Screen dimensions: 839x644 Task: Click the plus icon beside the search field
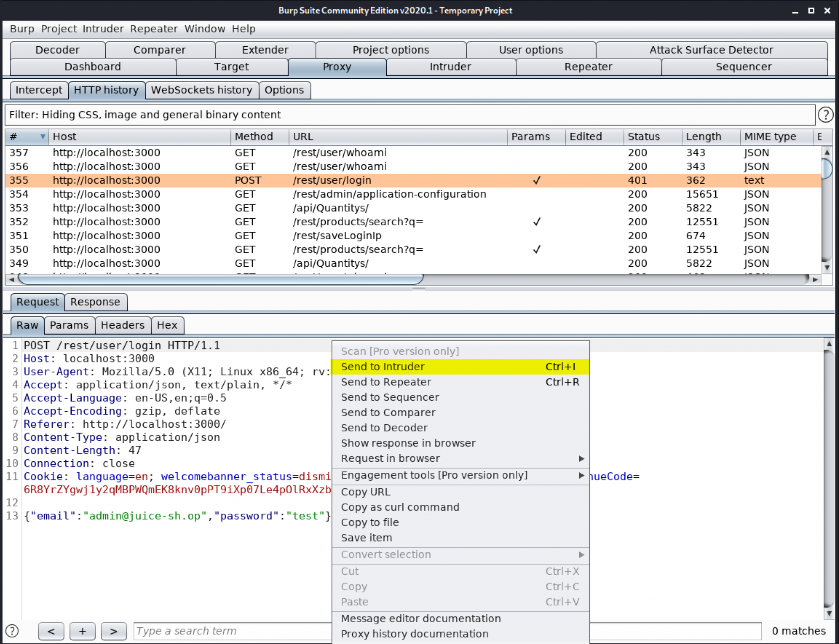tap(82, 631)
